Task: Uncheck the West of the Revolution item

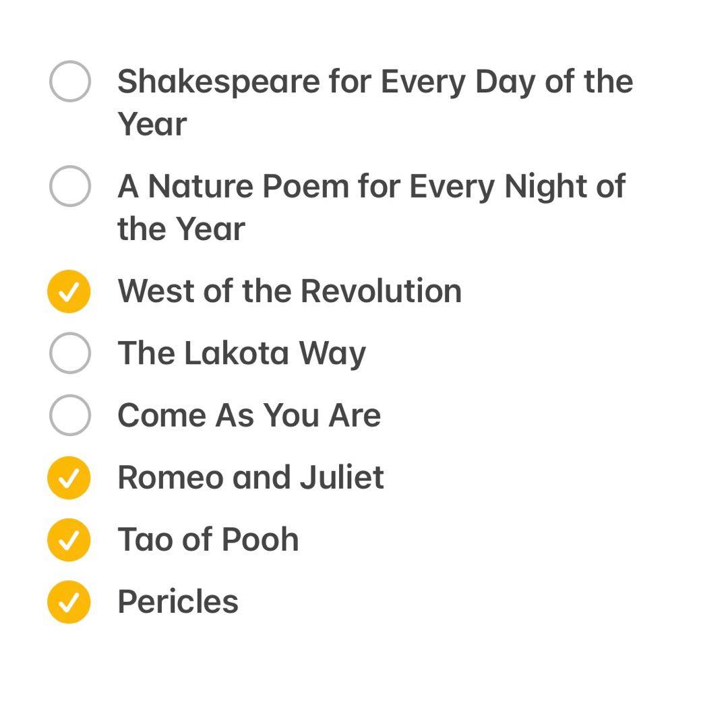Action: [69, 291]
